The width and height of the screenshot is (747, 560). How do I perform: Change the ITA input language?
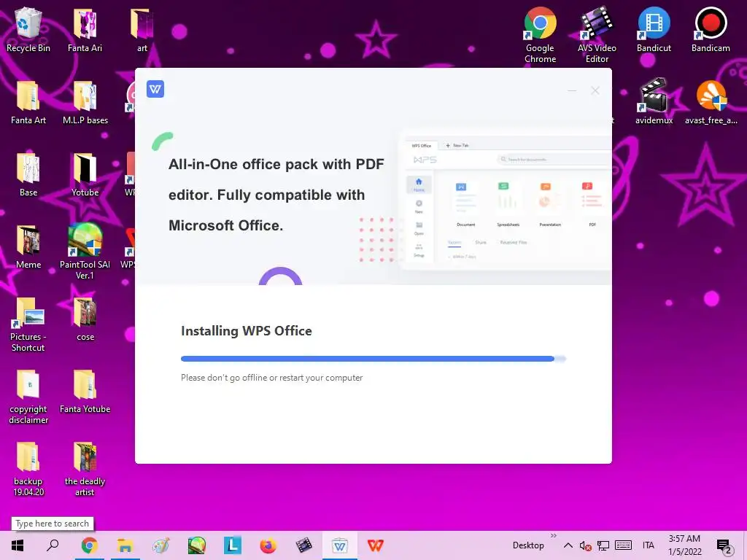coord(649,545)
